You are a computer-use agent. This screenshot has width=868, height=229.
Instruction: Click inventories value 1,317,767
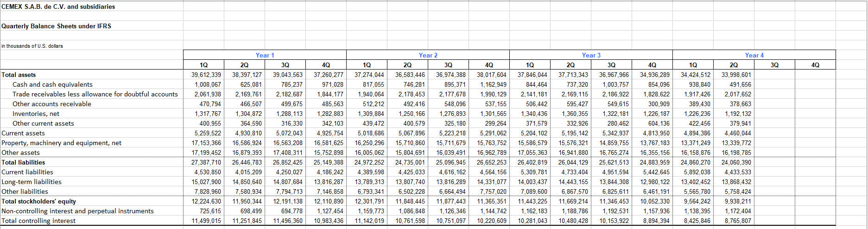[208, 114]
